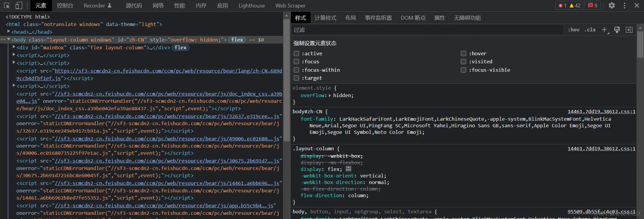Open stylesheet link beside body#zh-CN rule
The width and height of the screenshot is (644, 219).
[601, 111]
